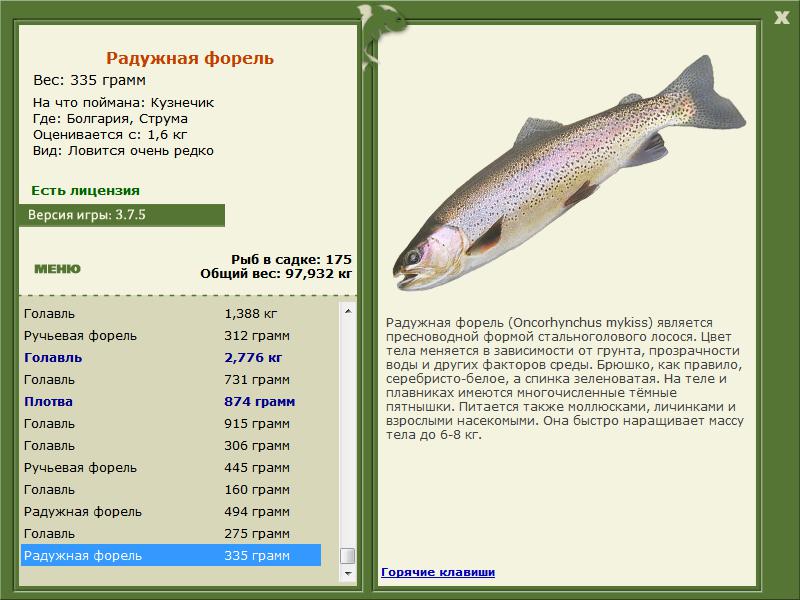The width and height of the screenshot is (800, 600).
Task: Click the На что поймана: Кузнечик line
Action: tap(123, 103)
